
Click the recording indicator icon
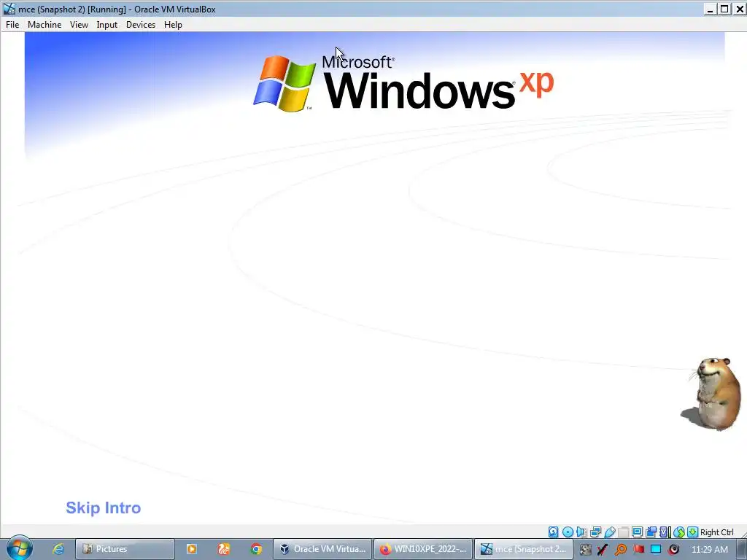(x=651, y=532)
